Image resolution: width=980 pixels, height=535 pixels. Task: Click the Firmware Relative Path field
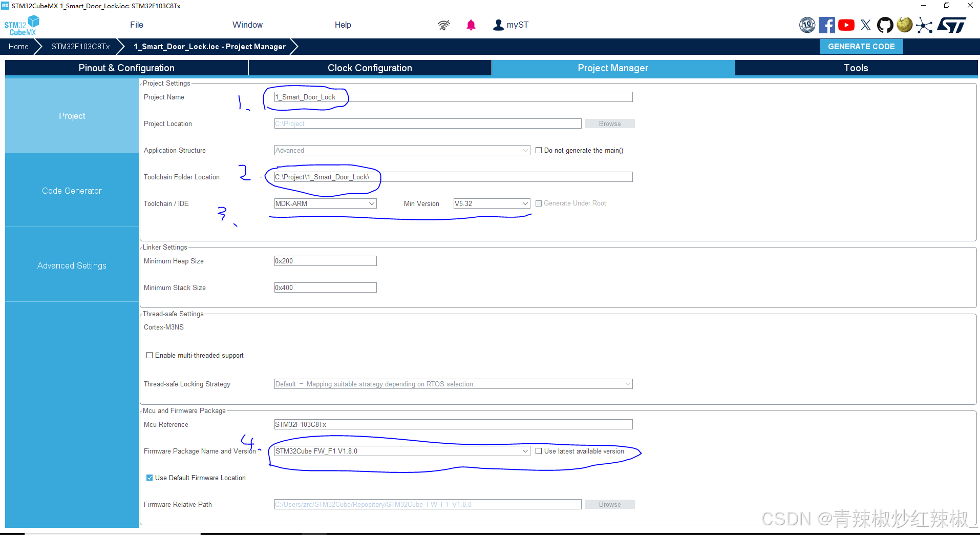pos(428,504)
